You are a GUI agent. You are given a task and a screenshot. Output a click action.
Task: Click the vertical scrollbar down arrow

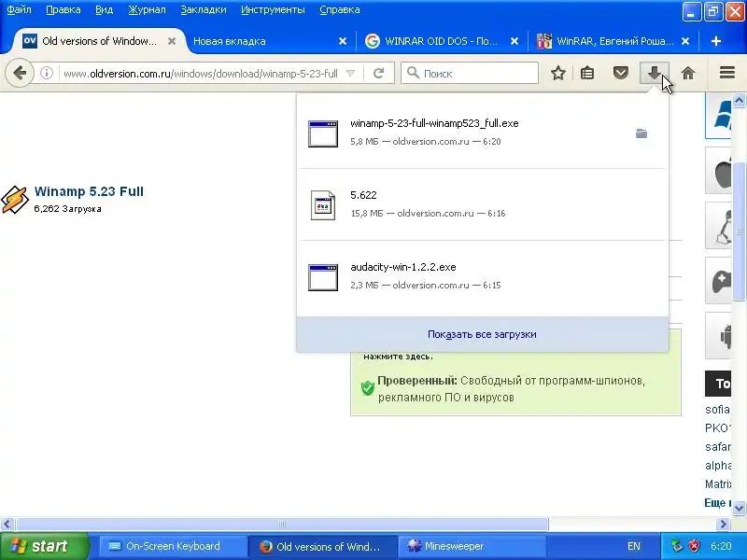tap(739, 508)
